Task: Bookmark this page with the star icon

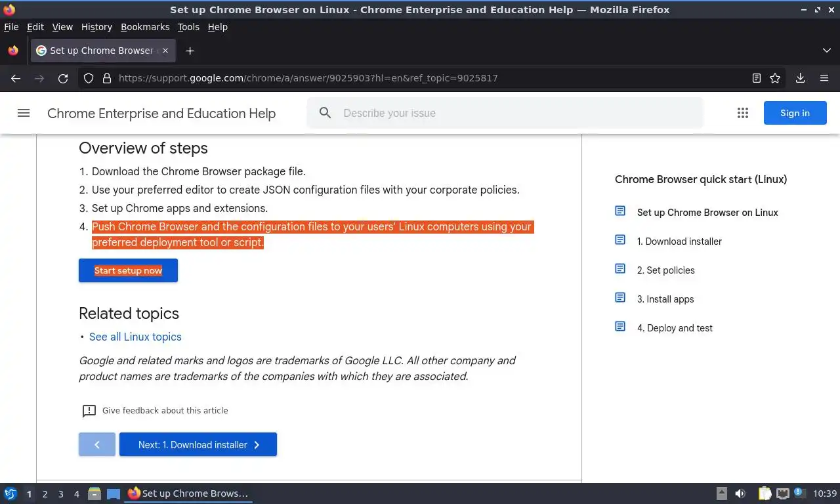Action: 775,78
